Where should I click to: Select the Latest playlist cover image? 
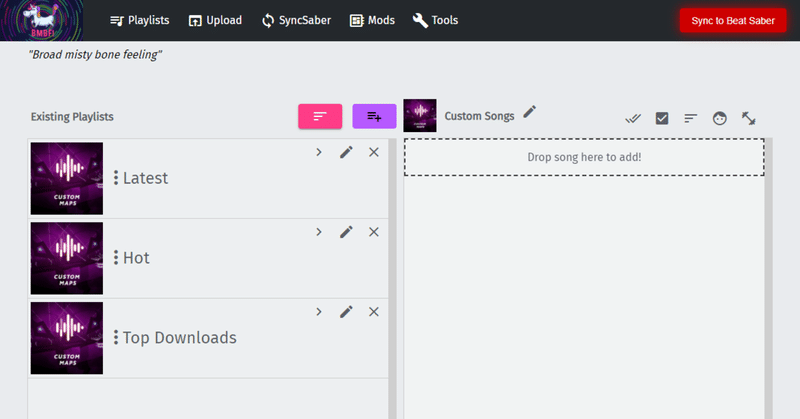(x=67, y=178)
